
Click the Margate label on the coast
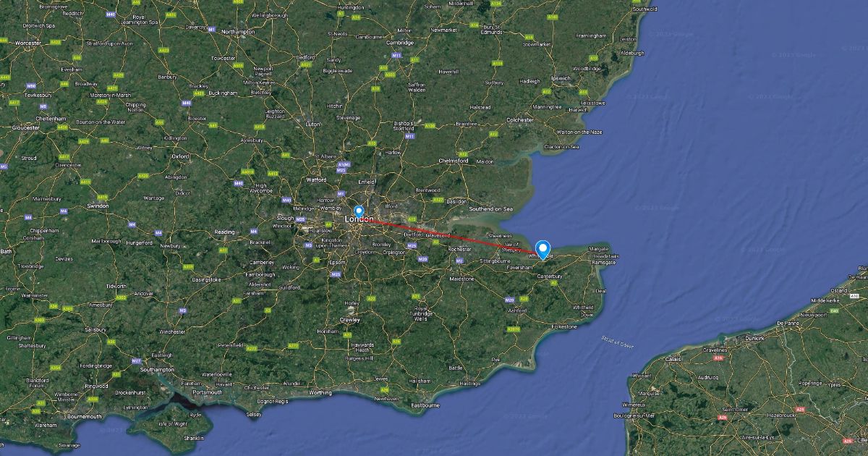pos(600,247)
